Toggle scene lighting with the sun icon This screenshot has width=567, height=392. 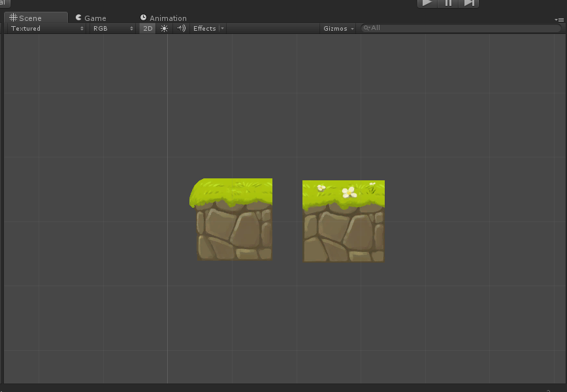click(164, 28)
